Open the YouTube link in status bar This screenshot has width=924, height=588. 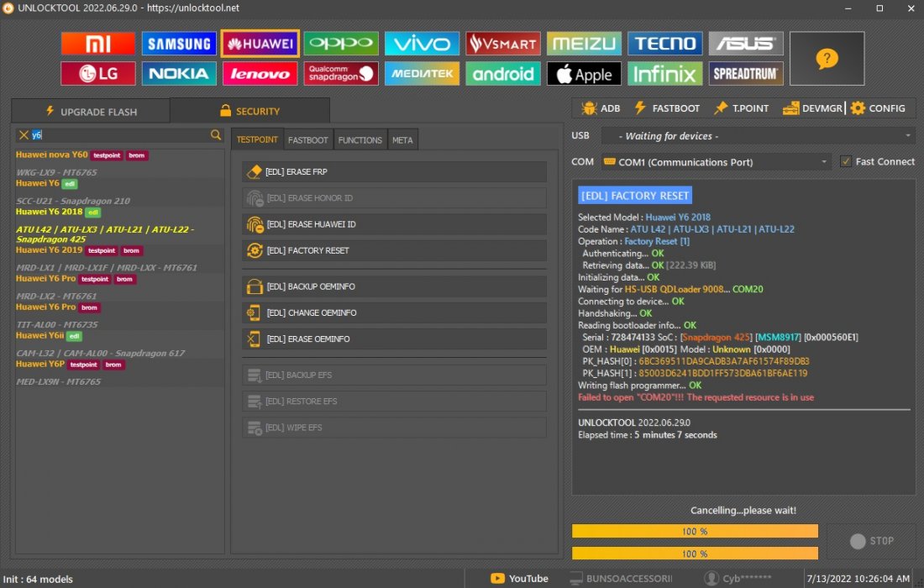pyautogui.click(x=519, y=579)
